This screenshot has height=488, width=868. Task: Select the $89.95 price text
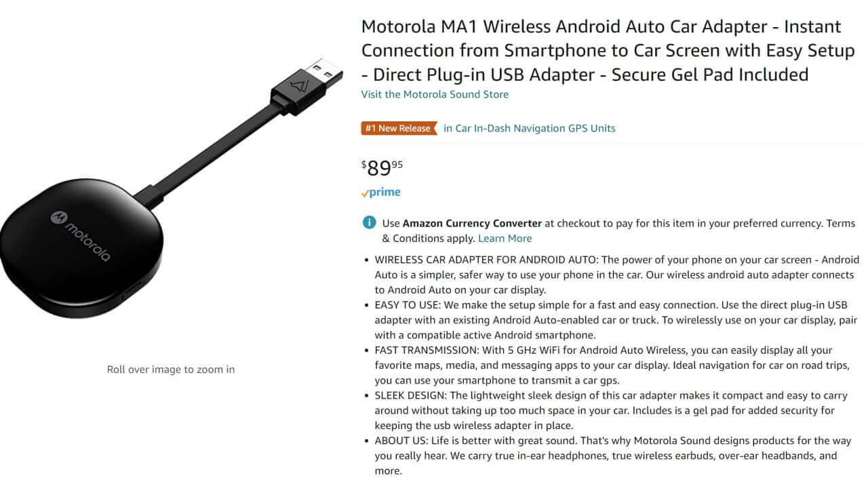click(x=380, y=166)
